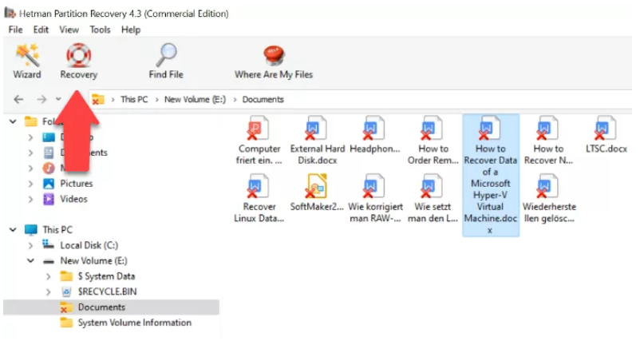Click the $RECYCLE.BIN recycle icon

(x=66, y=292)
